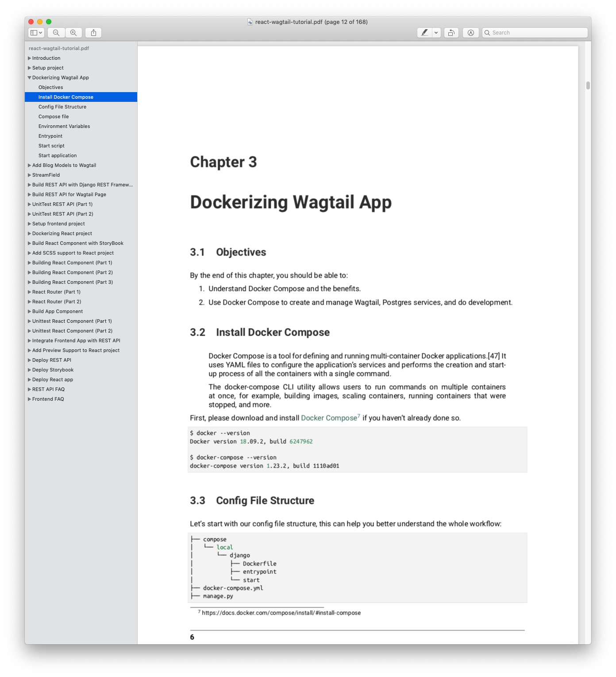This screenshot has width=616, height=677.
Task: Select Building React Component (Part 1)
Action: (81, 263)
